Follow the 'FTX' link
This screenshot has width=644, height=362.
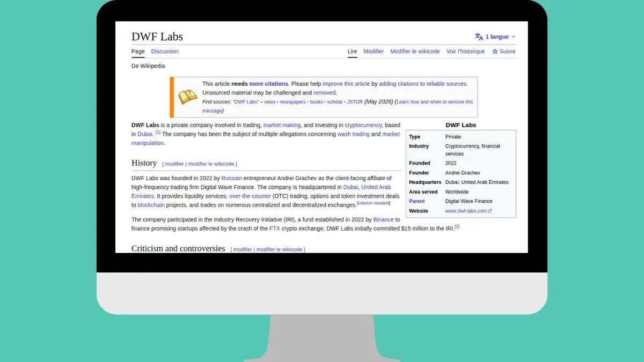pos(275,228)
